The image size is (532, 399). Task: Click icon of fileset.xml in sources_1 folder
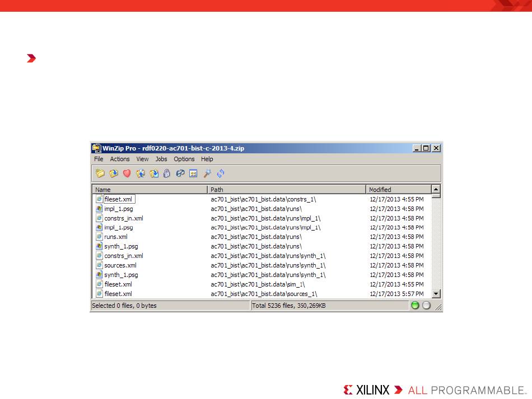(x=99, y=294)
